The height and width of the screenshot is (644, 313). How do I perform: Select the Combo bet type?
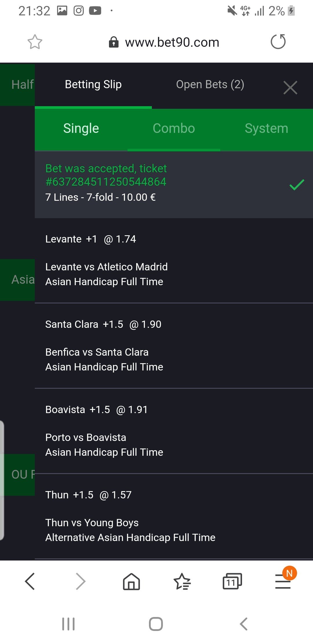pyautogui.click(x=174, y=129)
